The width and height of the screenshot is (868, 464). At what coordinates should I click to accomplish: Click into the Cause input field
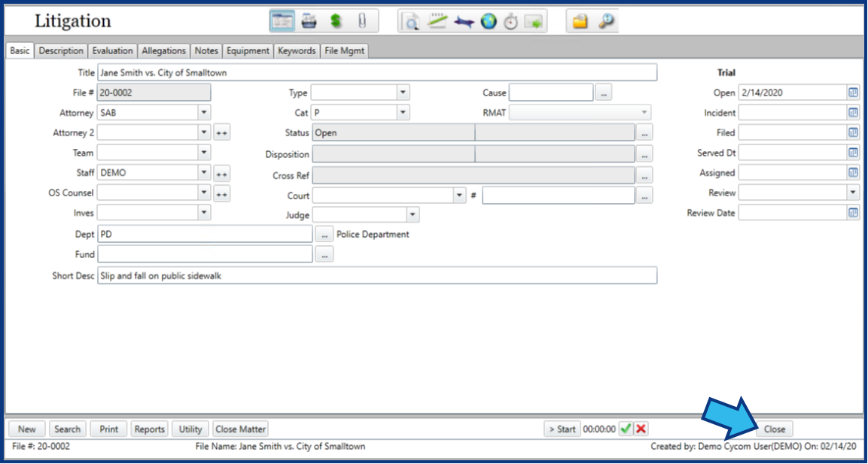click(x=551, y=92)
